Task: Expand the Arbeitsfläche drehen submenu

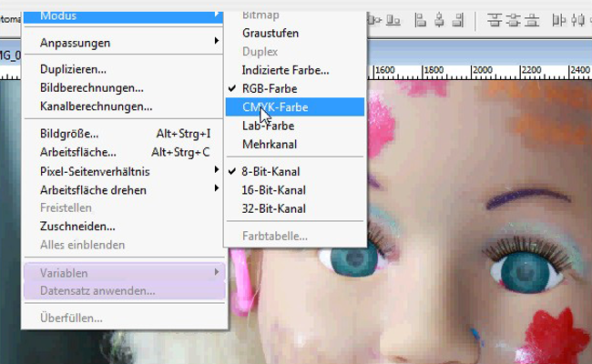Action: (124, 190)
